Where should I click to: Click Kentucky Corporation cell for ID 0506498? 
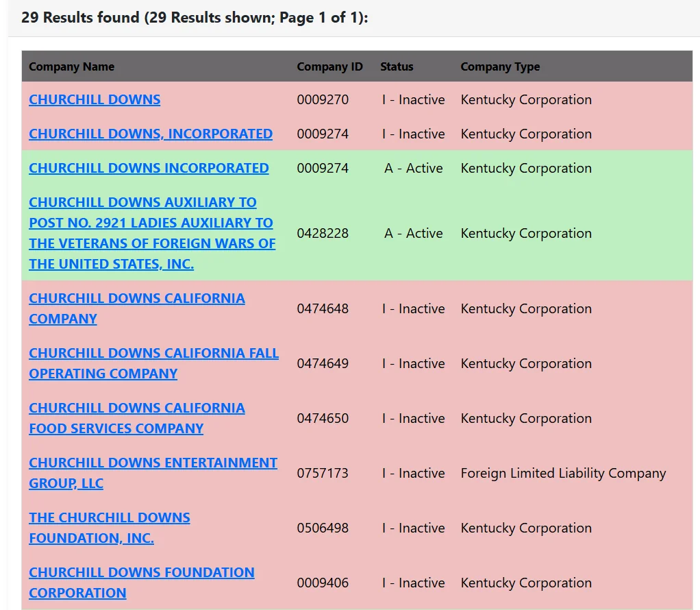pos(526,528)
